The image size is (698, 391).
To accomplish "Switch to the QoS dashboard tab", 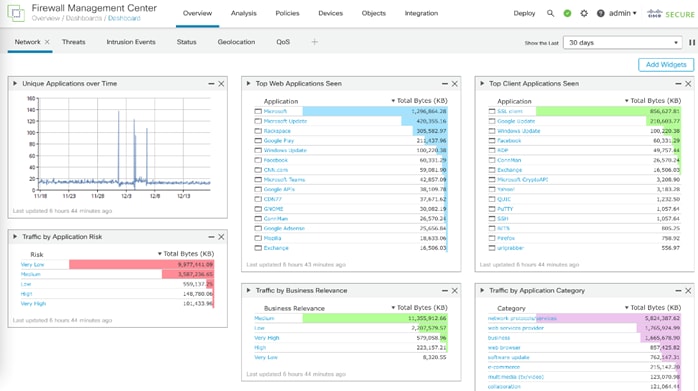I will coord(283,42).
